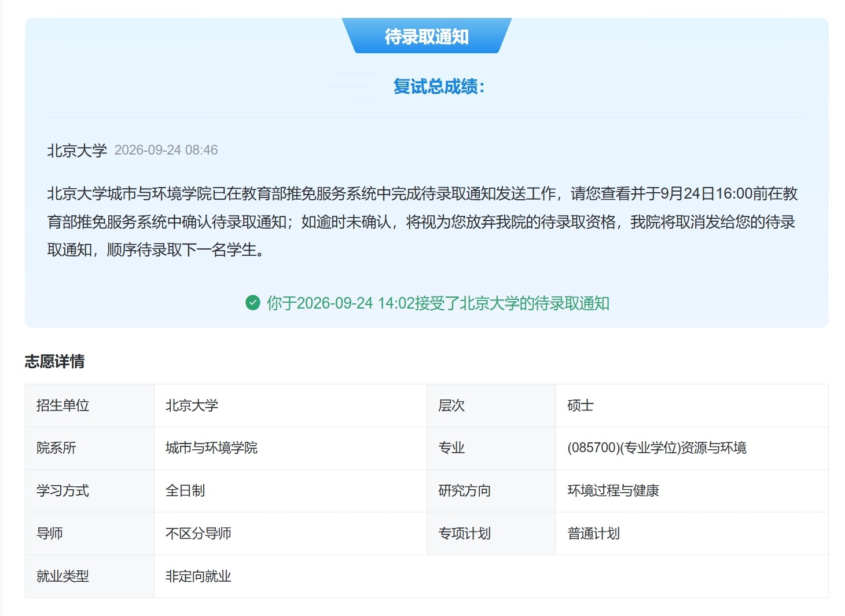Image resolution: width=845 pixels, height=616 pixels.
Task: Click the 专业 label cell
Action: click(491, 448)
